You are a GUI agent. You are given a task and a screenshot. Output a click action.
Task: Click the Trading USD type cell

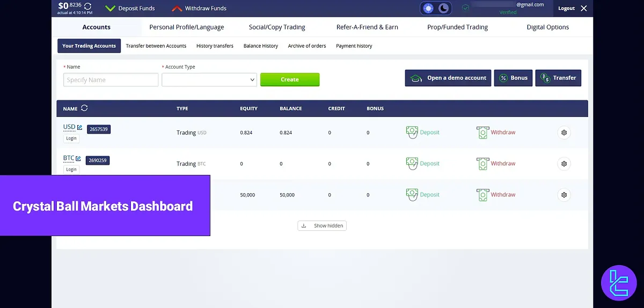click(x=192, y=133)
